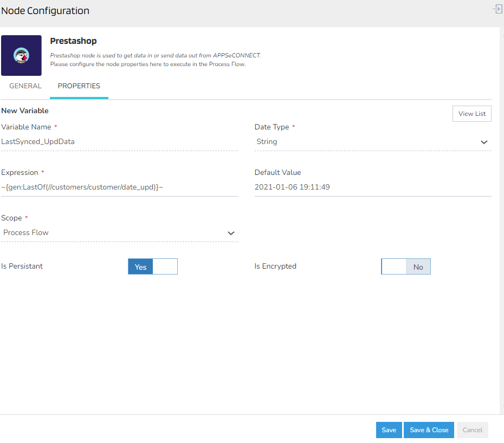Click Save & Close

click(429, 429)
